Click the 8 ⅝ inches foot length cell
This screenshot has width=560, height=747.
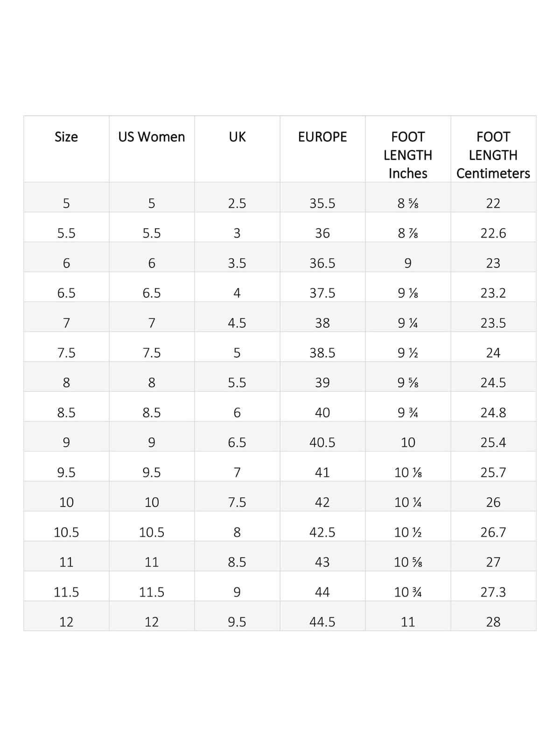[408, 203]
